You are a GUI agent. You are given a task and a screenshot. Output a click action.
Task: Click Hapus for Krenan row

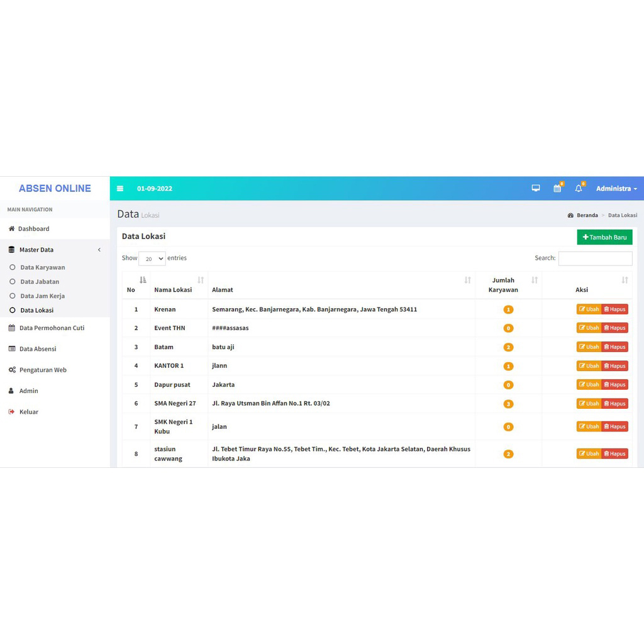click(x=615, y=309)
